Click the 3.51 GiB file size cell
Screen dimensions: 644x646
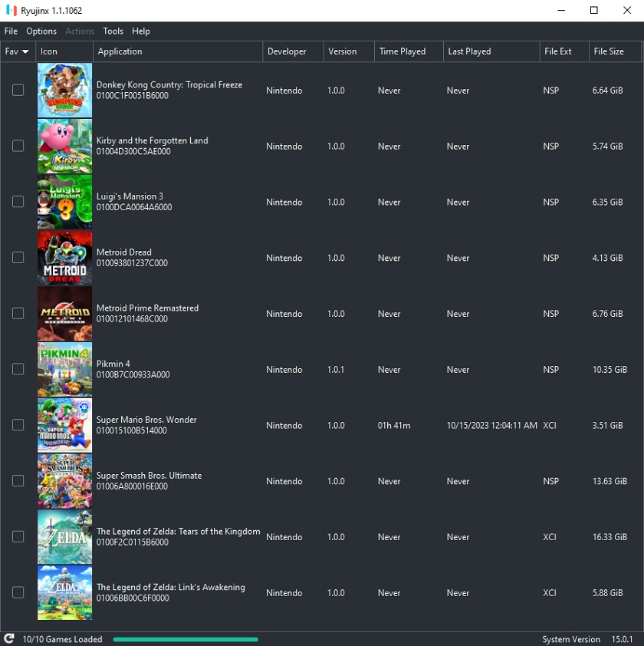click(x=608, y=426)
